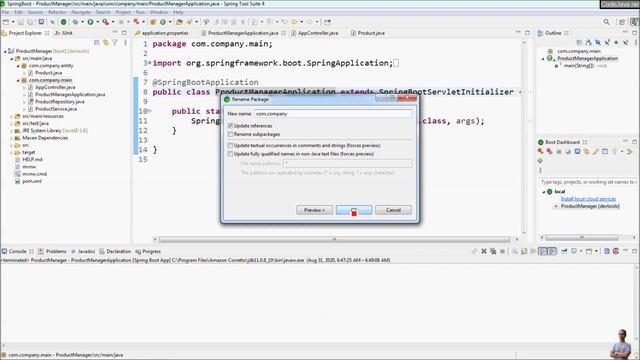Click the New wizard toolbar icon
The height and width of the screenshot is (360, 640).
pos(6,22)
